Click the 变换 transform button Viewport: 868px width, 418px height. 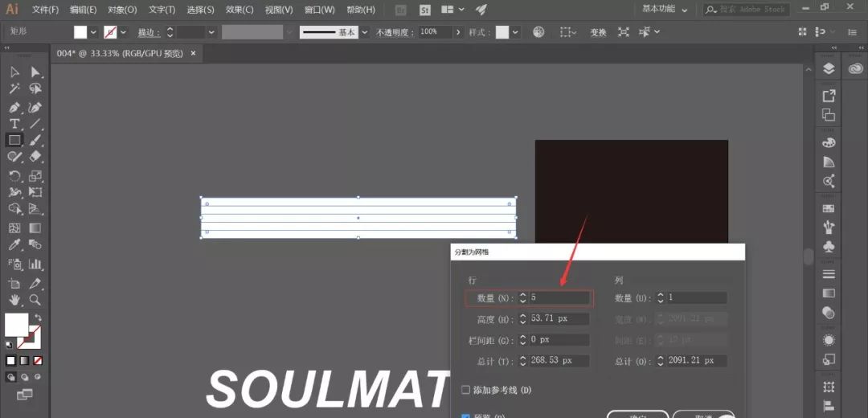pos(598,32)
